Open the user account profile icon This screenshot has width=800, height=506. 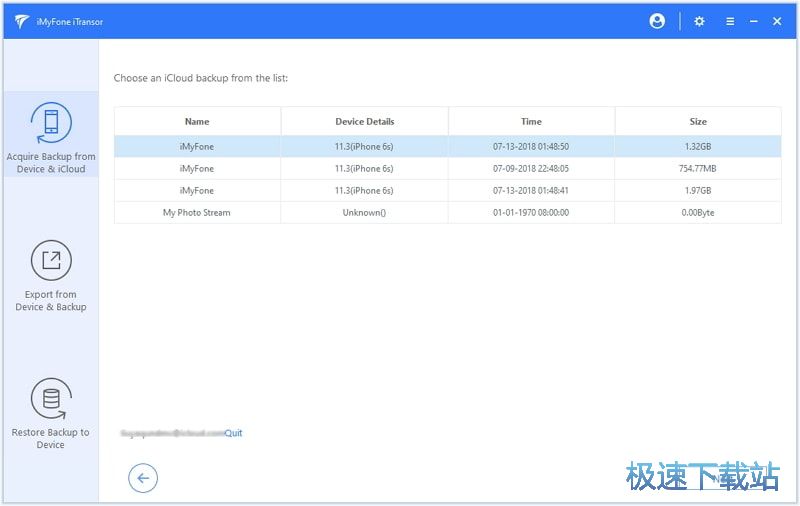coord(657,21)
